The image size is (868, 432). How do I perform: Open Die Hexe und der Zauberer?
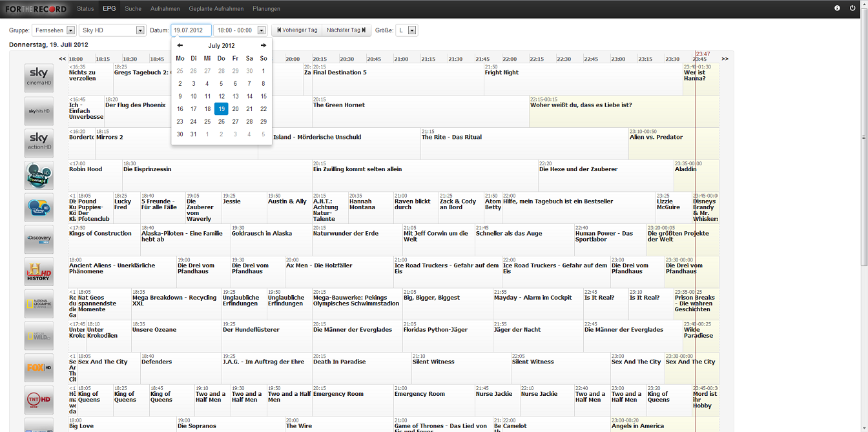[x=606, y=176]
